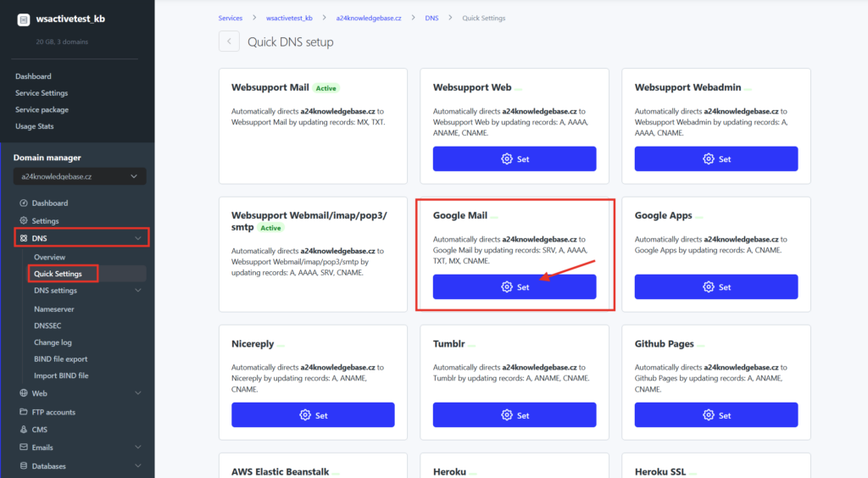Click the 20 GB, 3 domains text
Viewport: 868px width, 478px height.
(62, 42)
